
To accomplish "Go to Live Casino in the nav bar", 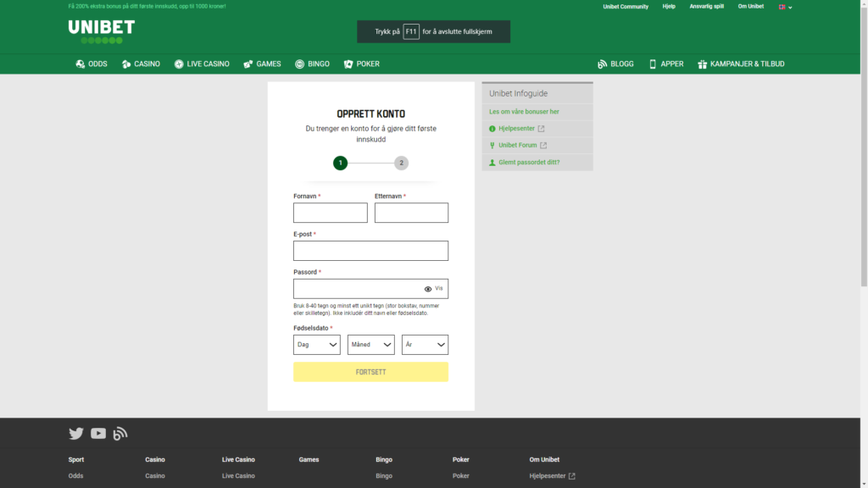I will tap(202, 64).
